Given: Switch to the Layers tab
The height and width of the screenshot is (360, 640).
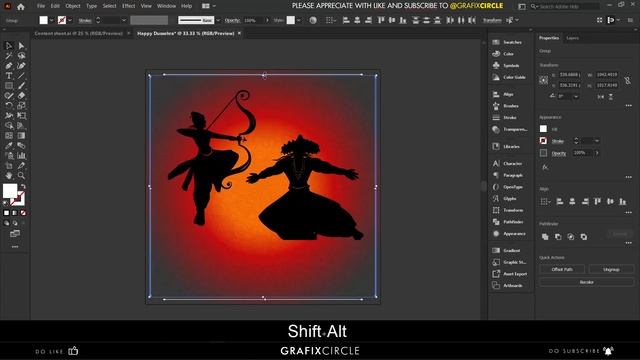Looking at the screenshot, I should tap(572, 38).
